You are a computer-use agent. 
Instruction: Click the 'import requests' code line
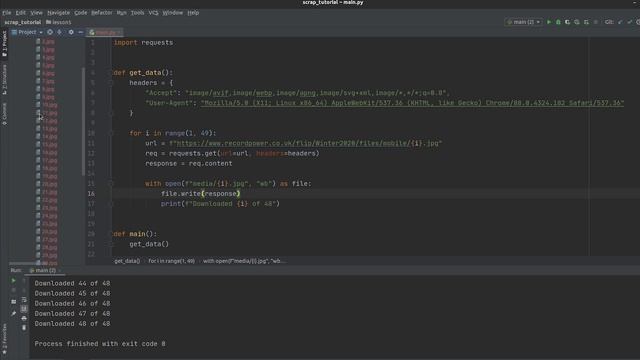pyautogui.click(x=143, y=42)
